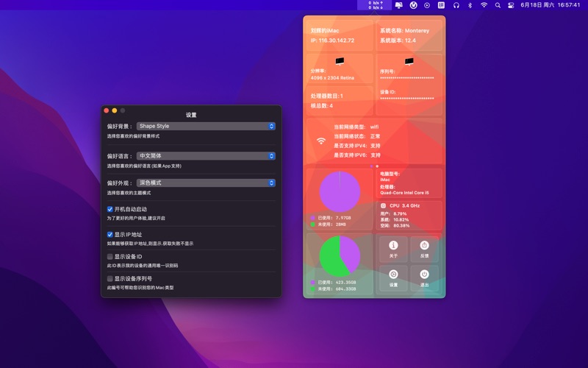Viewport: 588px width, 368px height.
Task: Open the 关于 (About) button
Action: click(x=393, y=249)
